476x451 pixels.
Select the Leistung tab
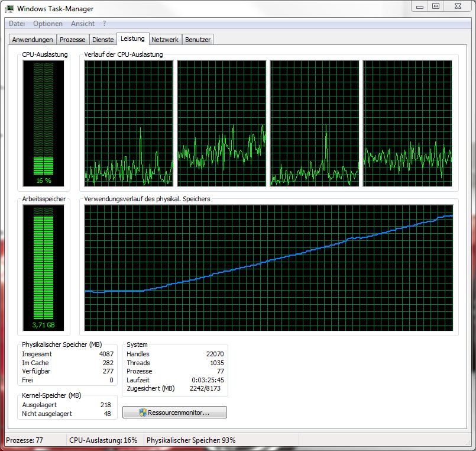(132, 38)
